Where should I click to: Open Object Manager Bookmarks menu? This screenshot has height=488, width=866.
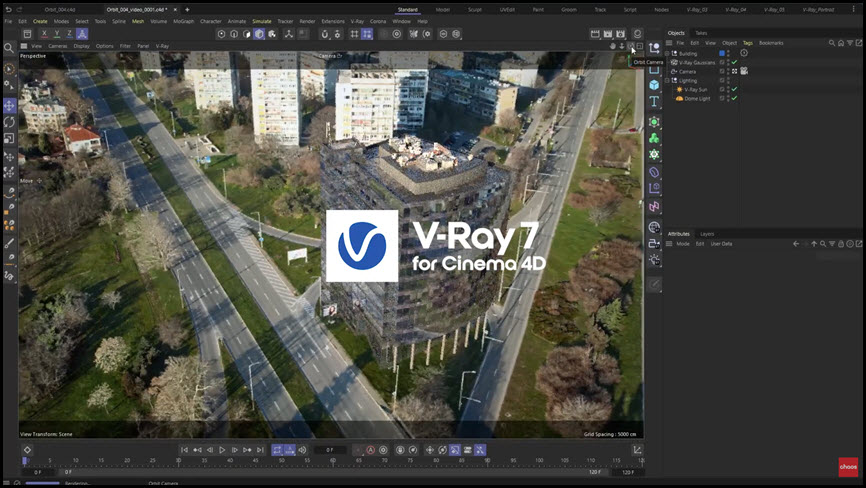coord(771,43)
